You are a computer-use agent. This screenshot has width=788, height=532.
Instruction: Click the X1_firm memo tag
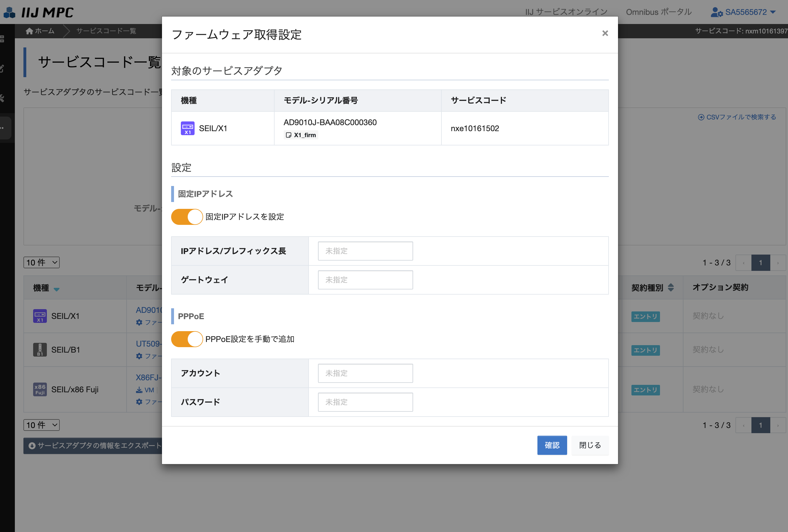coord(301,135)
